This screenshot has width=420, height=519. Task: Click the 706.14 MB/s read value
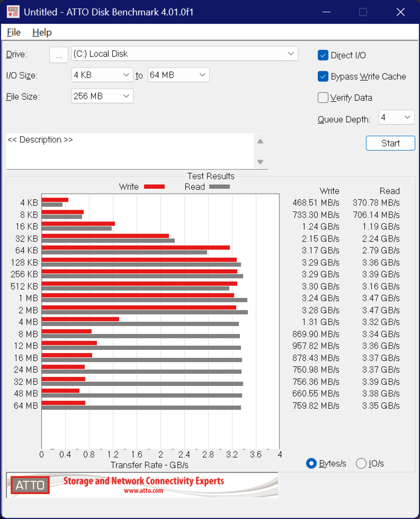tap(376, 215)
